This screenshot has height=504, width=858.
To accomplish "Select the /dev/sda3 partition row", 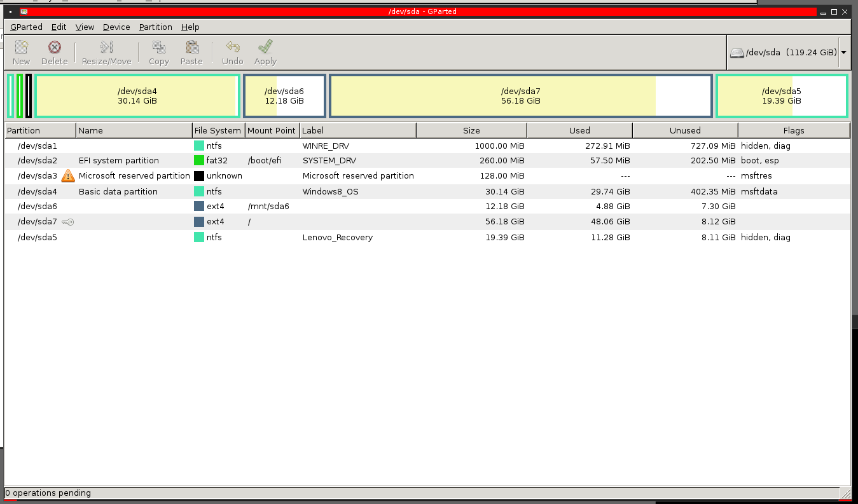I will 427,176.
